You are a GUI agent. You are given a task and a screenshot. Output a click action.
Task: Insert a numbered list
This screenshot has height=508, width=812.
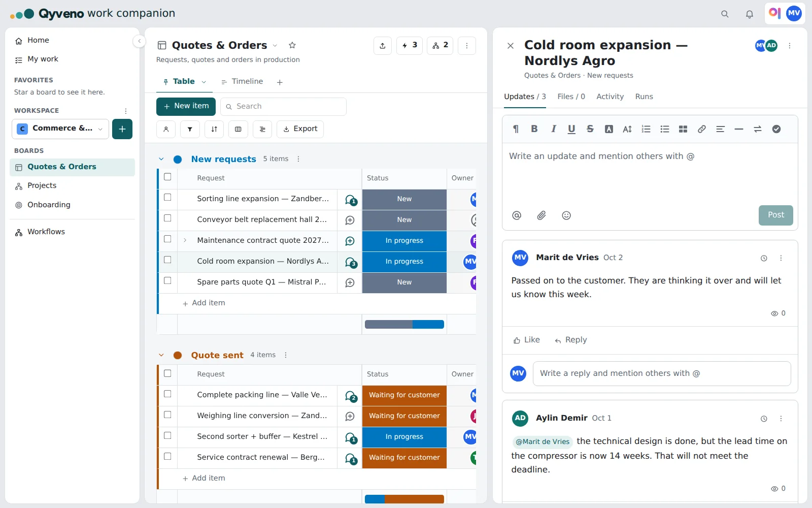(x=646, y=129)
